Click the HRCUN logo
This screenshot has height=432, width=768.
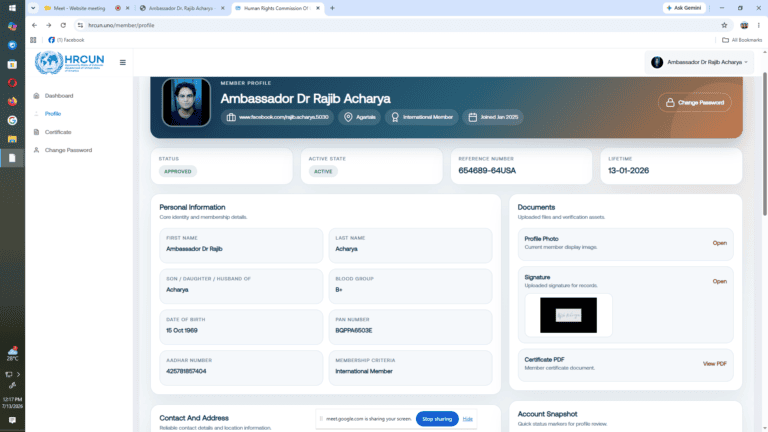[70, 62]
